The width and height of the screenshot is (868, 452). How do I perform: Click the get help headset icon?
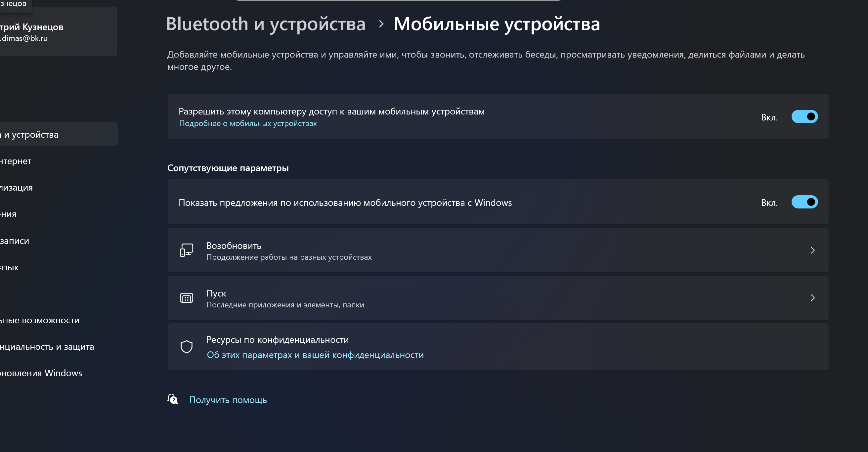pyautogui.click(x=173, y=399)
